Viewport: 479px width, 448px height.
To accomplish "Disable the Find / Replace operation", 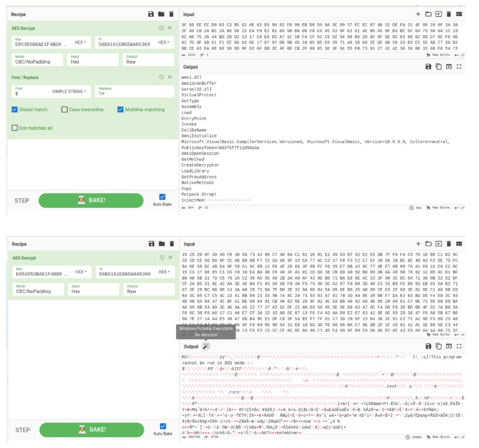I will 161,76.
